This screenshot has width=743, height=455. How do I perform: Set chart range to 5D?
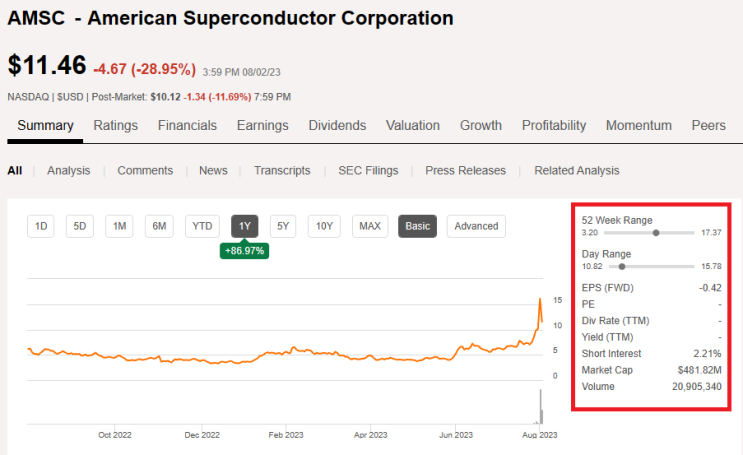point(80,226)
